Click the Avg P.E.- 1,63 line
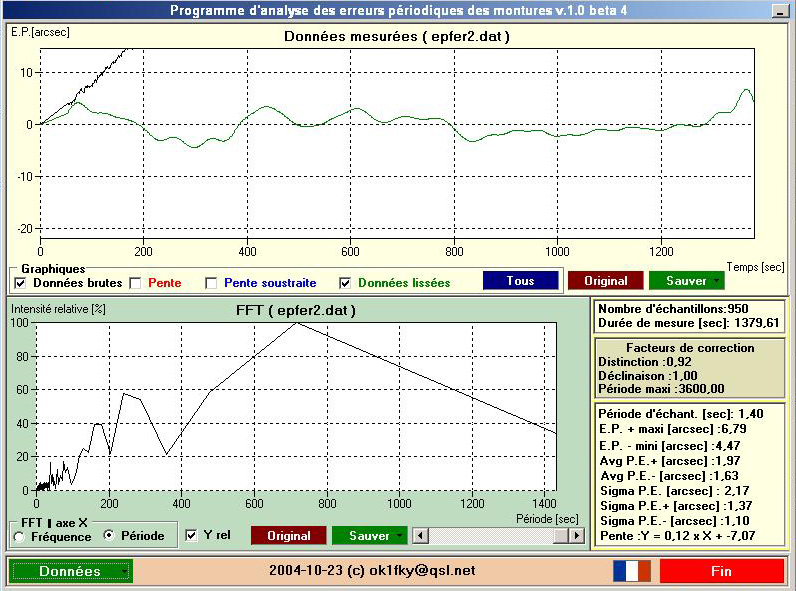The image size is (796, 591). point(669,476)
